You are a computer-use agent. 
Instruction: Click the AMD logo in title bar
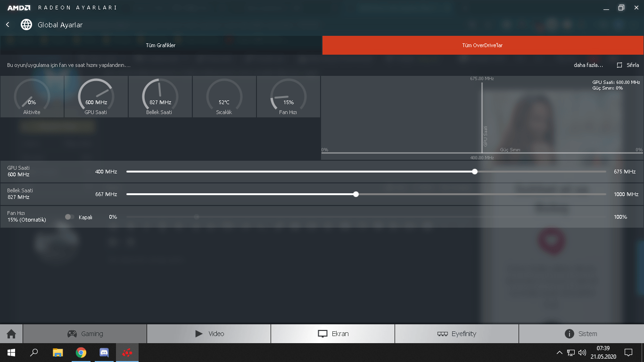click(x=19, y=8)
